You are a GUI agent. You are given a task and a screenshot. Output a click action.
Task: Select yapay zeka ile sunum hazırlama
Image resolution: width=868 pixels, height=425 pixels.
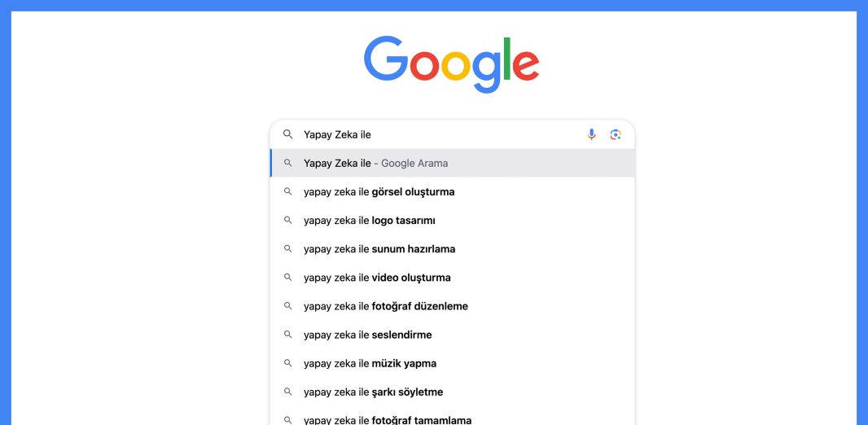[452, 249]
